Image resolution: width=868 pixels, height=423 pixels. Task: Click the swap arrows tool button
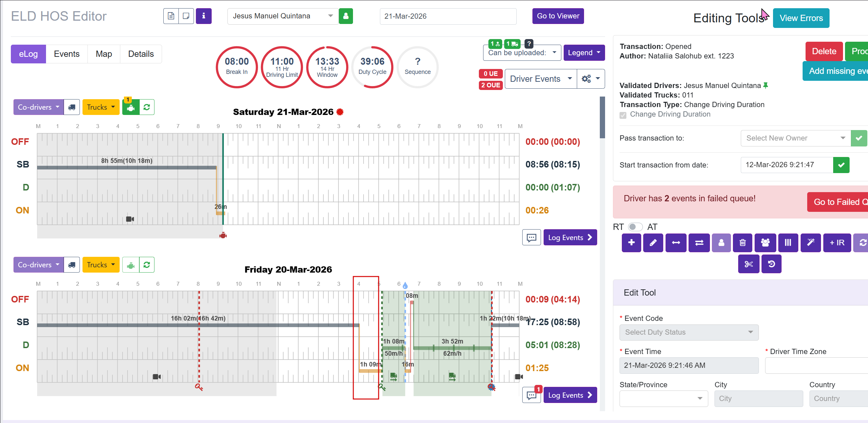[699, 242]
